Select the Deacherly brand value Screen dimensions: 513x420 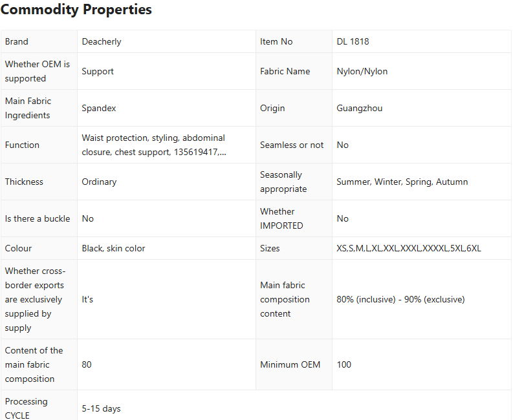[x=102, y=41]
